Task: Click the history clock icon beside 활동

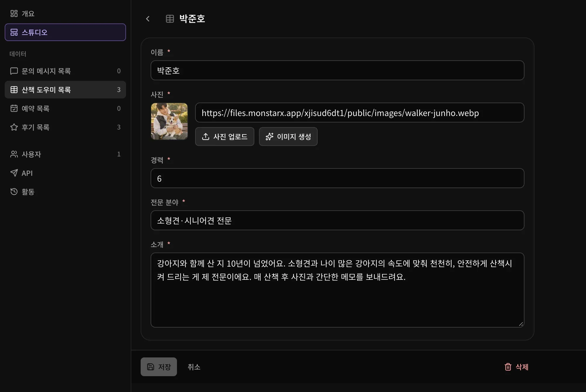Action: [14, 192]
